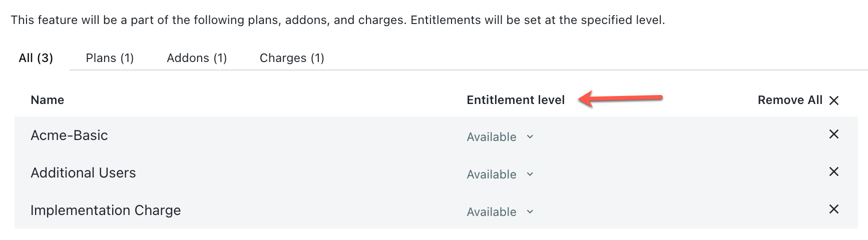Open the Available dropdown text for Acme-Basic
This screenshot has height=240, width=868.
pos(492,137)
